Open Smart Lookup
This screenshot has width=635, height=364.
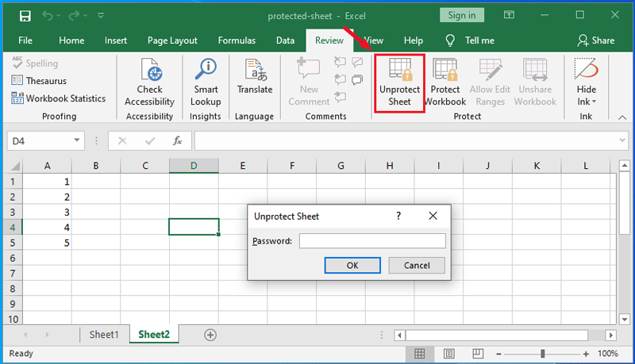point(206,82)
